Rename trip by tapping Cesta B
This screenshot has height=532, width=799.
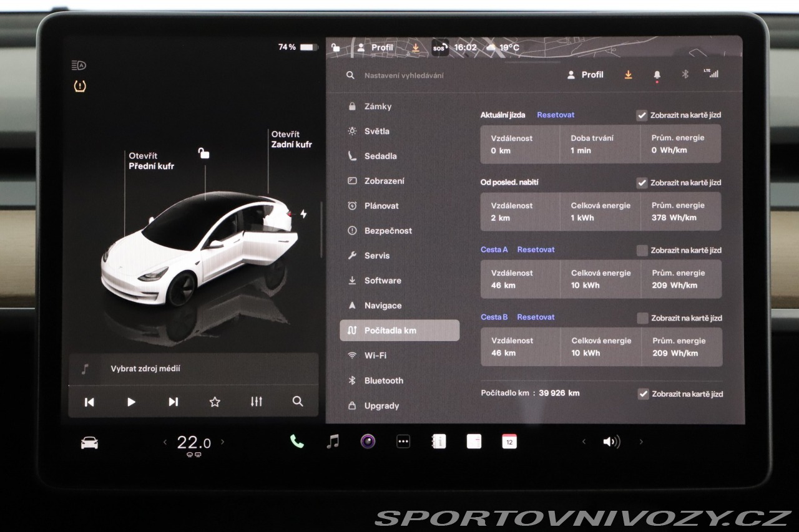494,317
